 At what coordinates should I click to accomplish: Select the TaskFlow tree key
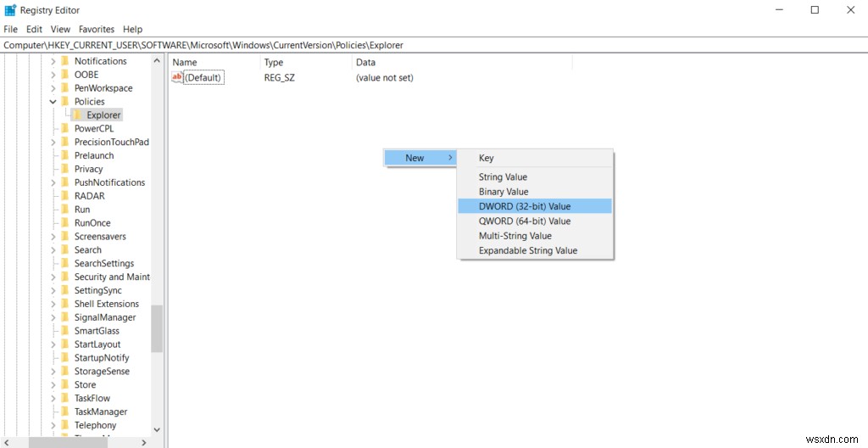[92, 398]
